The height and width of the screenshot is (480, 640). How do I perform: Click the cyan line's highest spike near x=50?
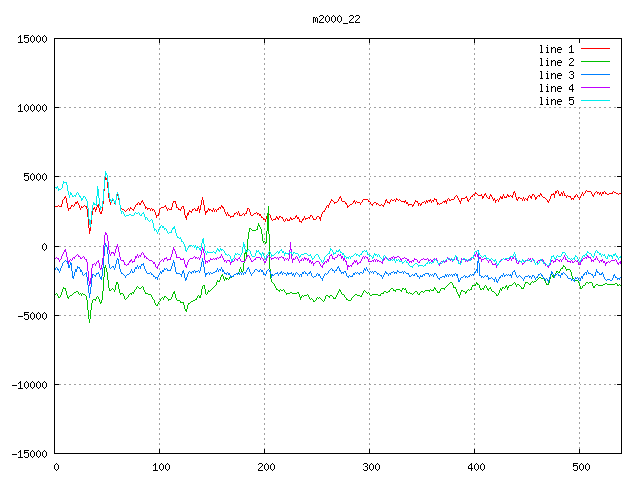pyautogui.click(x=106, y=171)
